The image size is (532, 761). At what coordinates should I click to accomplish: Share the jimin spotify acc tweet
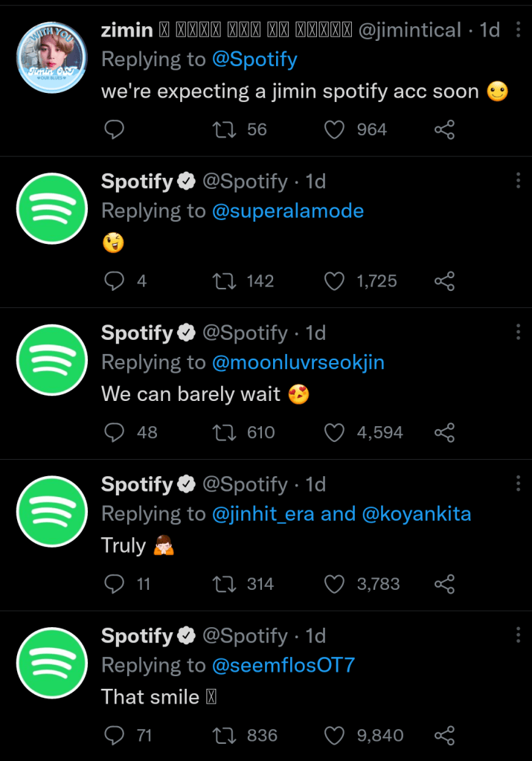444,130
